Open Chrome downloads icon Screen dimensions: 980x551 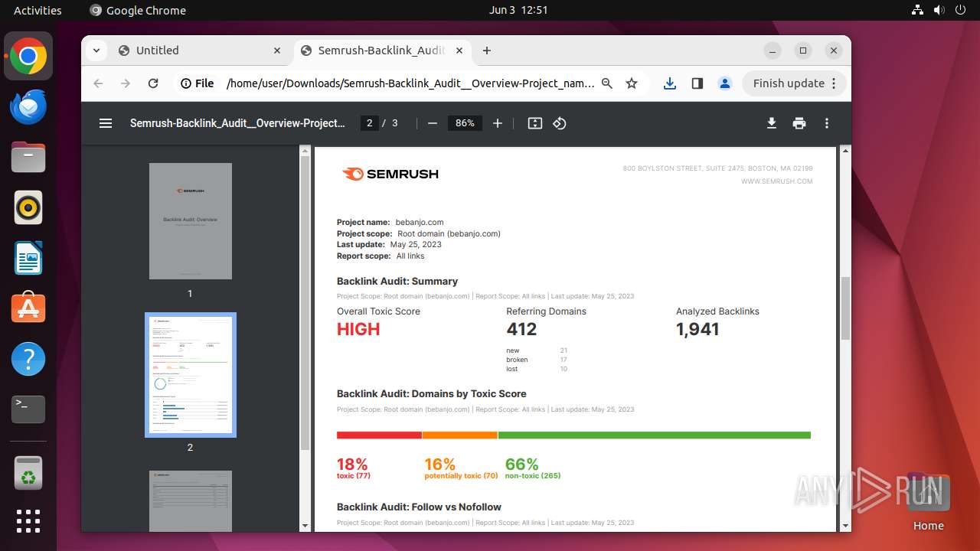click(x=670, y=83)
